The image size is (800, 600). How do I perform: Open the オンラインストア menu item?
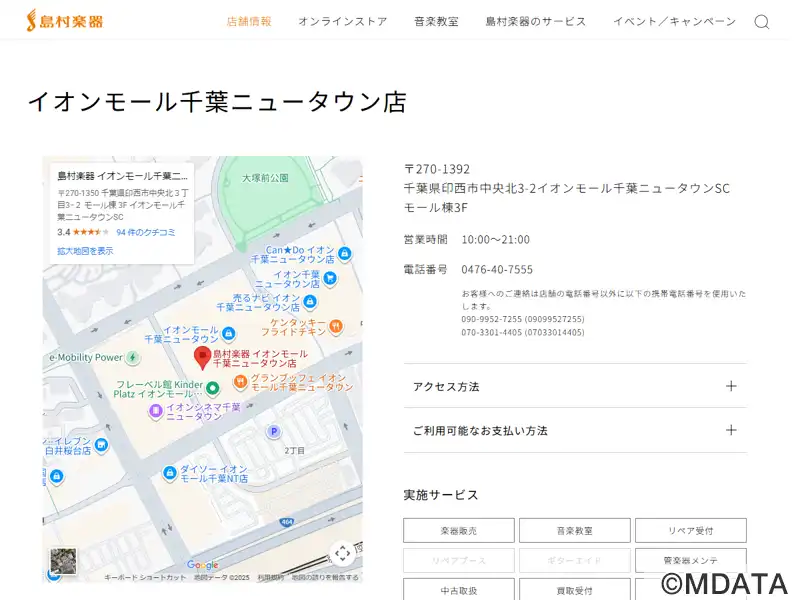(343, 21)
